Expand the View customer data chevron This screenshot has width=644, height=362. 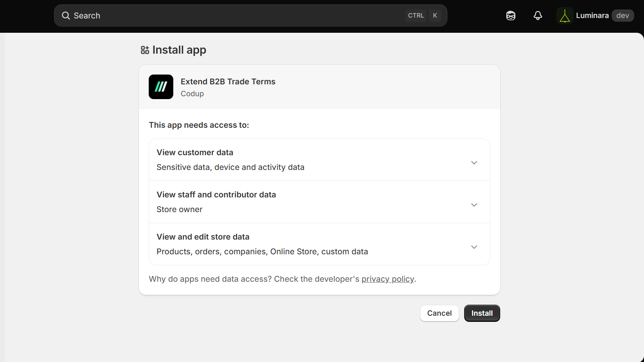point(474,163)
